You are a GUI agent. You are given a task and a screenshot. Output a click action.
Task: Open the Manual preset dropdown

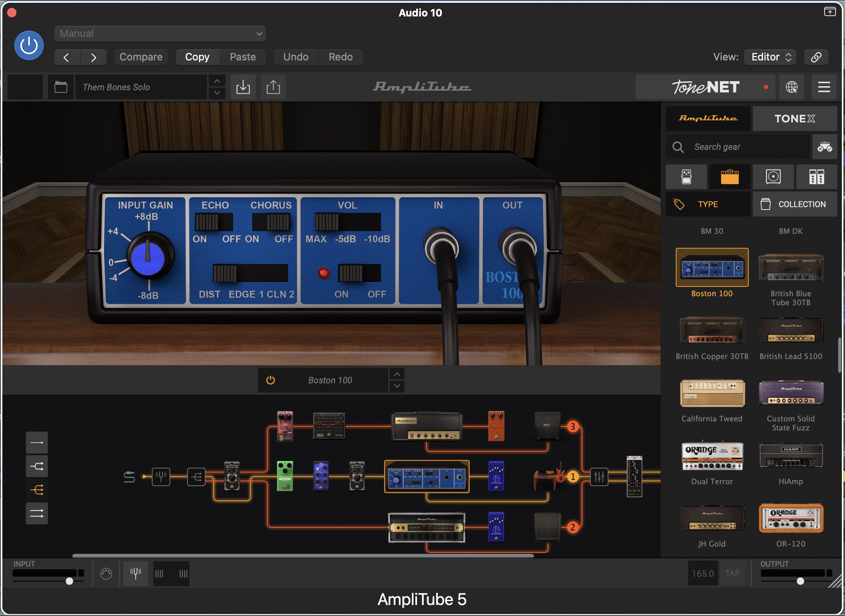tap(160, 34)
